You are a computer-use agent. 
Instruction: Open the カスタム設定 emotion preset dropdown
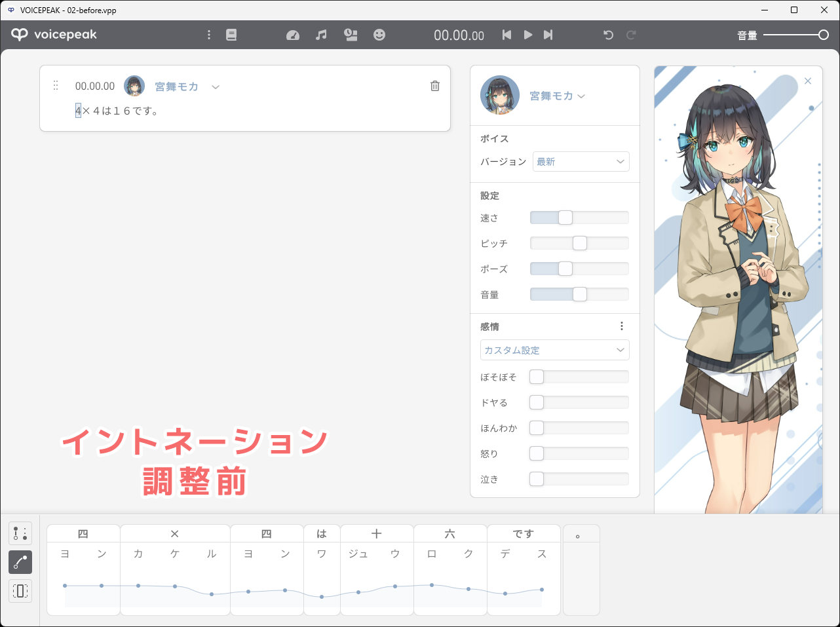[x=555, y=350]
